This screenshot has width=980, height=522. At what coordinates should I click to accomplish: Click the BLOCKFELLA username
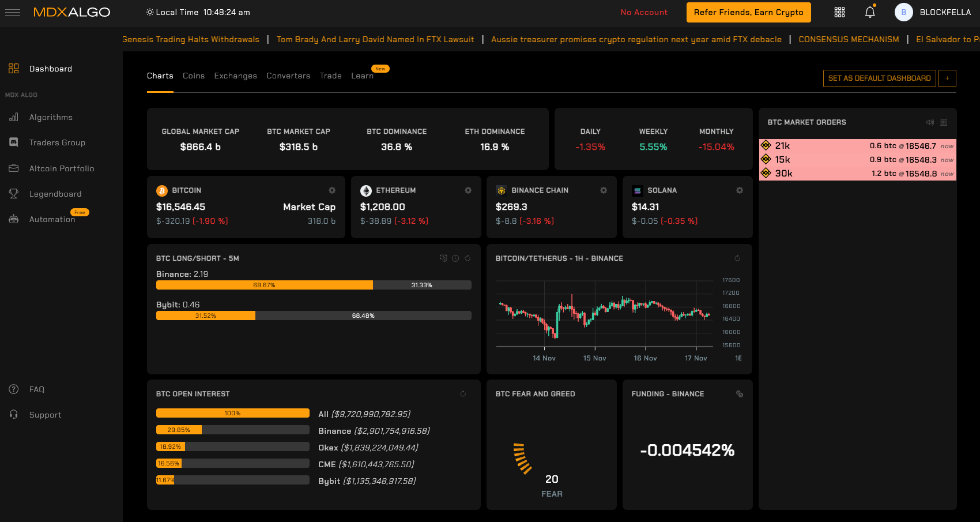click(945, 12)
